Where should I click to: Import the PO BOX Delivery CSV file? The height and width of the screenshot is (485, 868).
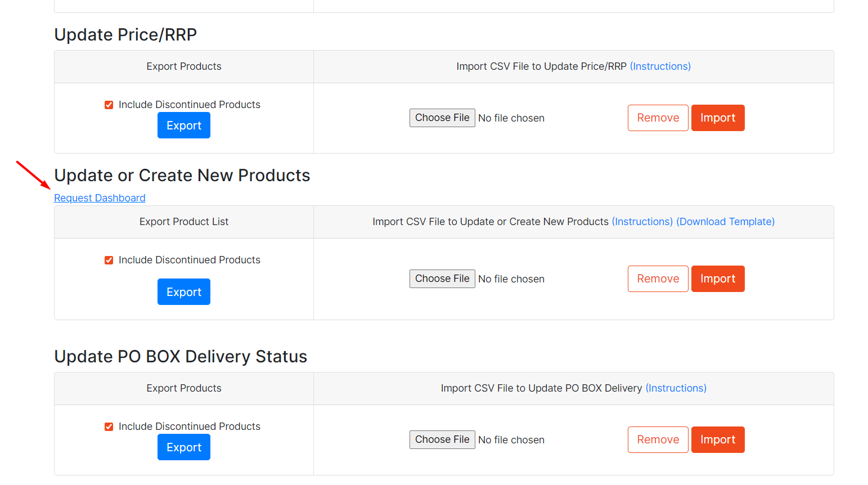pos(718,440)
